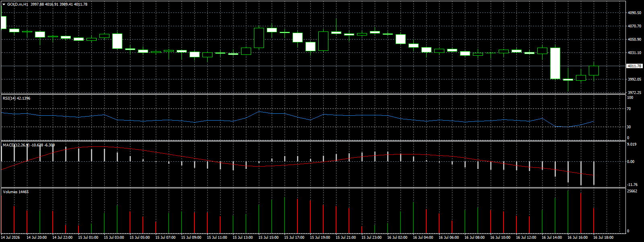
Task: Click the 15 Jul 15:00 time label
Action: click(268, 238)
